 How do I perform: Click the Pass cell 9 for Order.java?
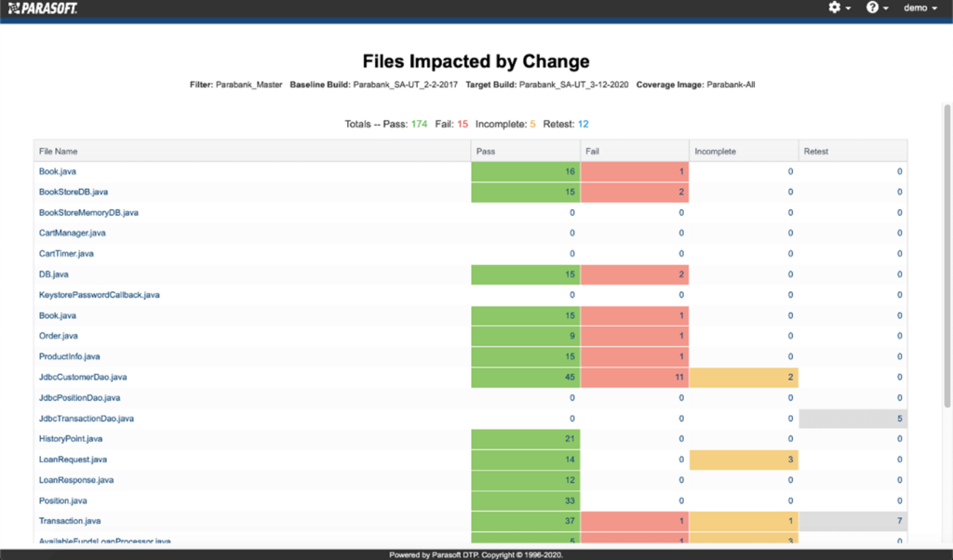click(525, 335)
